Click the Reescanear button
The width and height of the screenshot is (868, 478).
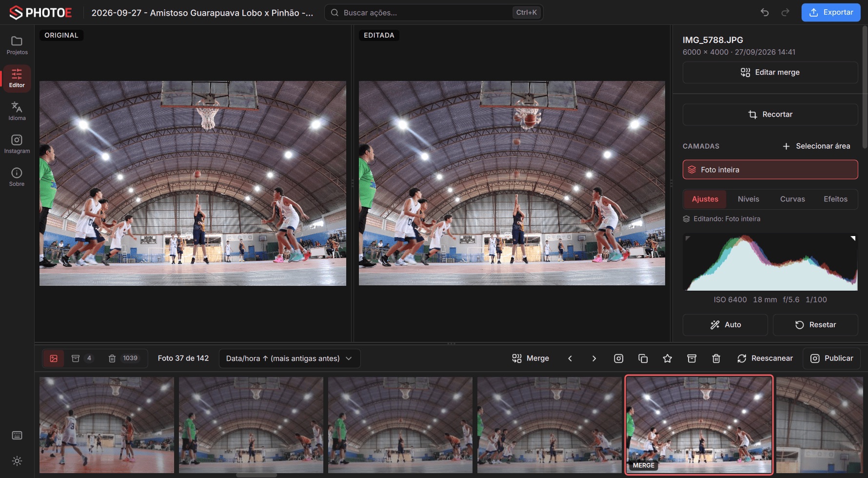point(765,358)
